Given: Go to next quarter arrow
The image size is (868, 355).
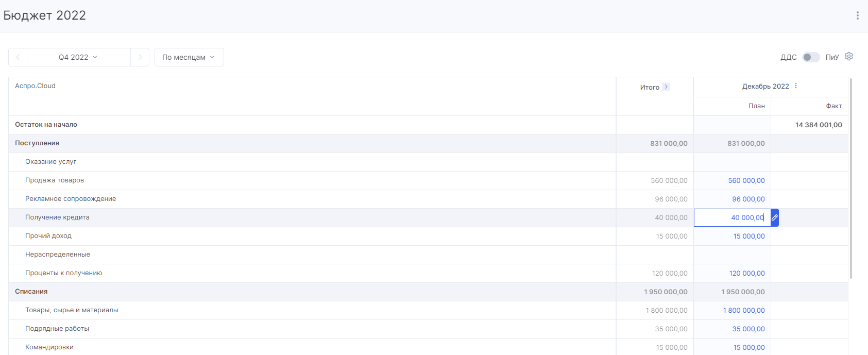Looking at the screenshot, I should tap(140, 57).
